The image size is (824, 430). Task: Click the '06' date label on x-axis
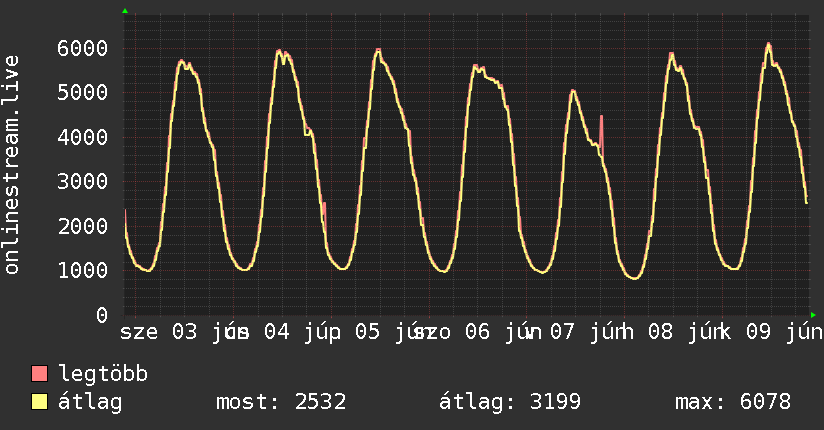coord(477,332)
